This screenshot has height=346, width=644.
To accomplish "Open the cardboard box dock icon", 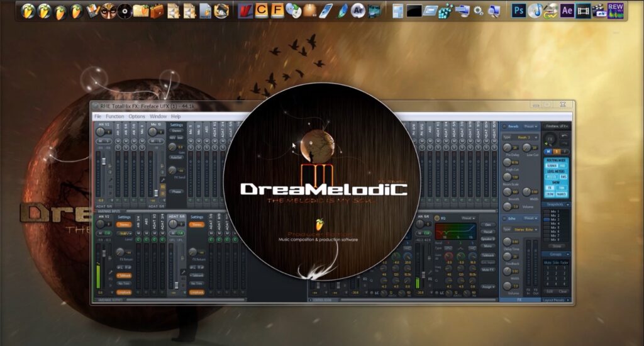I will coord(309,11).
